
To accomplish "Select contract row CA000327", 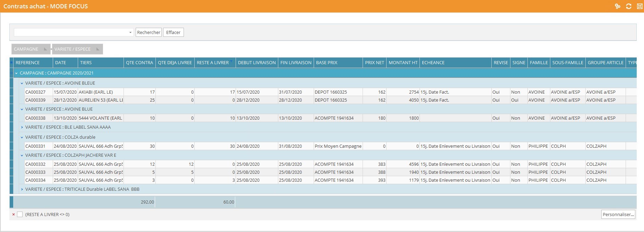I will [x=35, y=92].
